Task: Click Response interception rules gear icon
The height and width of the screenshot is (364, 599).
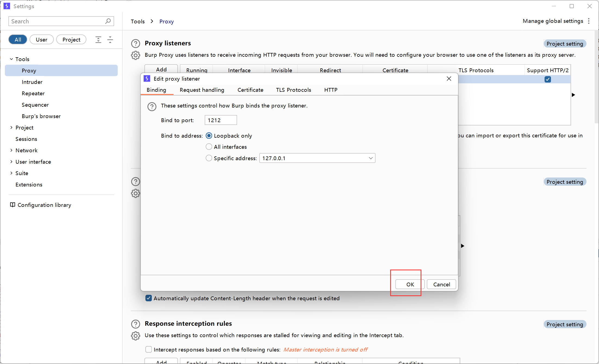Action: tap(135, 336)
